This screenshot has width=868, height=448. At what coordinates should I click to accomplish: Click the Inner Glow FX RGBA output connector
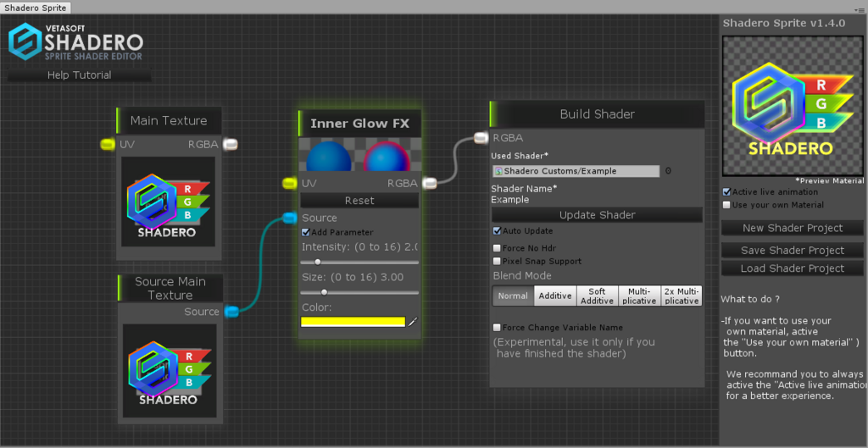click(430, 183)
